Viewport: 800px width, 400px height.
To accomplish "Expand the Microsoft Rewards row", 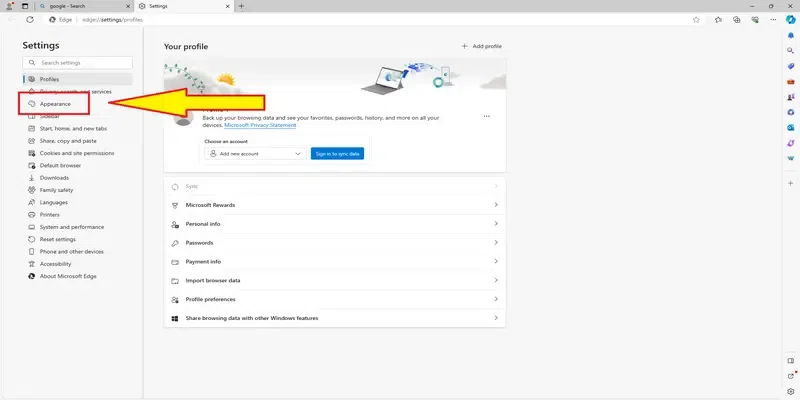I will pos(335,205).
